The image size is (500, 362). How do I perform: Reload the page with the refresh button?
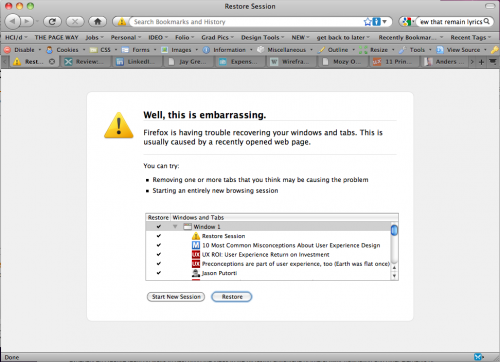coord(52,22)
